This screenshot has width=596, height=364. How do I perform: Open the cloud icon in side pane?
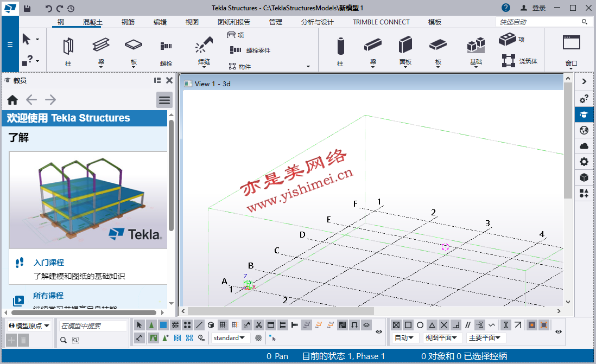pos(584,146)
